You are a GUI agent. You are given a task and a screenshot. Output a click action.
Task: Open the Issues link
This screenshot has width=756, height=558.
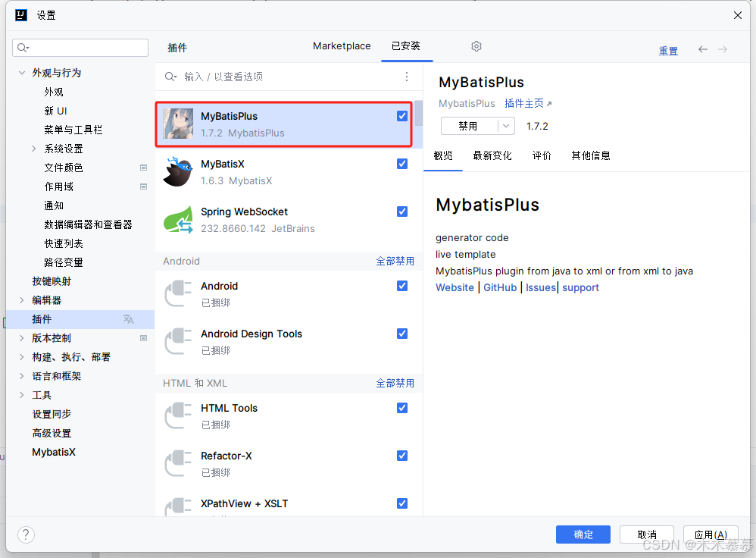tap(540, 287)
